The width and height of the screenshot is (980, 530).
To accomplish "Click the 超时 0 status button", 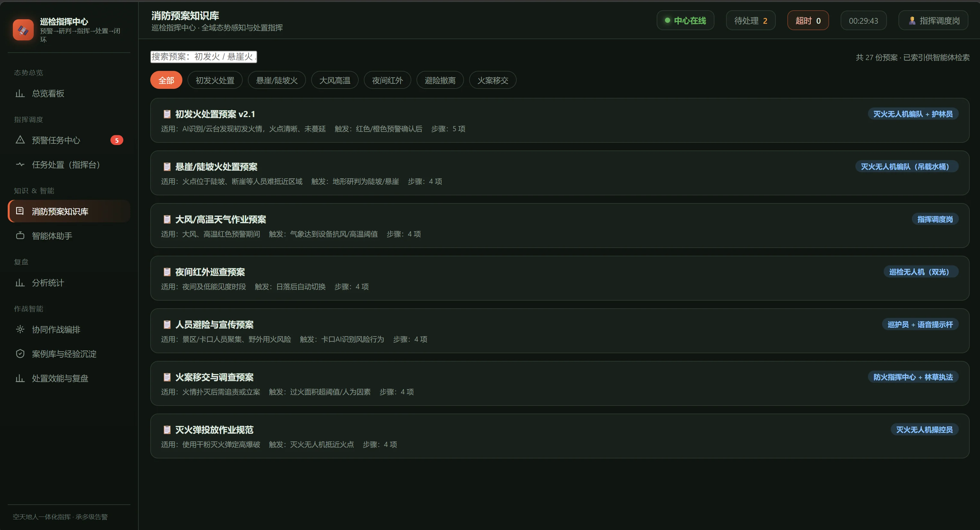I will 808,21.
